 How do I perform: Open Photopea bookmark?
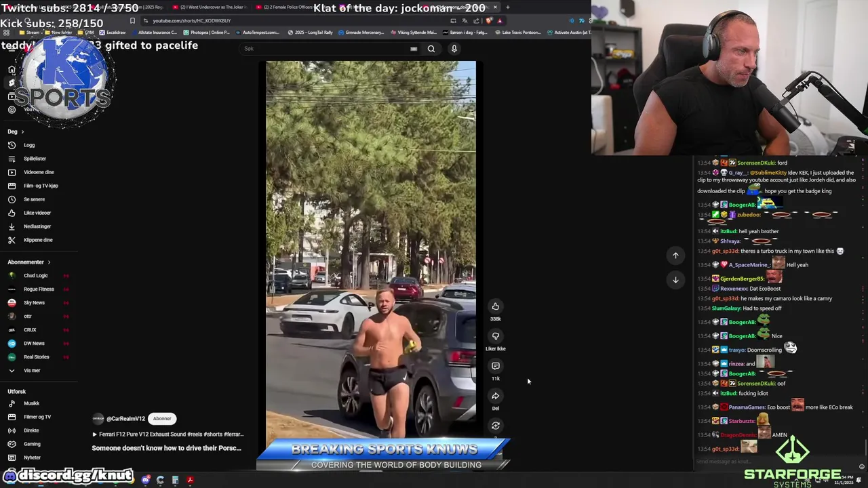tap(206, 33)
